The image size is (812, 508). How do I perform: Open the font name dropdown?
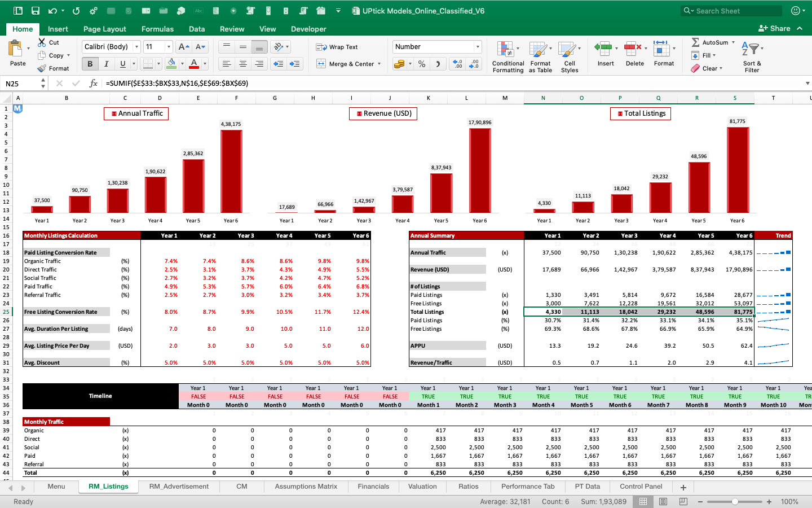[x=136, y=47]
